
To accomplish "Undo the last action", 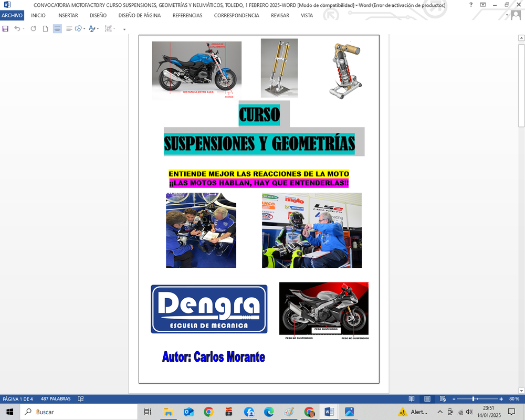I will (x=17, y=29).
